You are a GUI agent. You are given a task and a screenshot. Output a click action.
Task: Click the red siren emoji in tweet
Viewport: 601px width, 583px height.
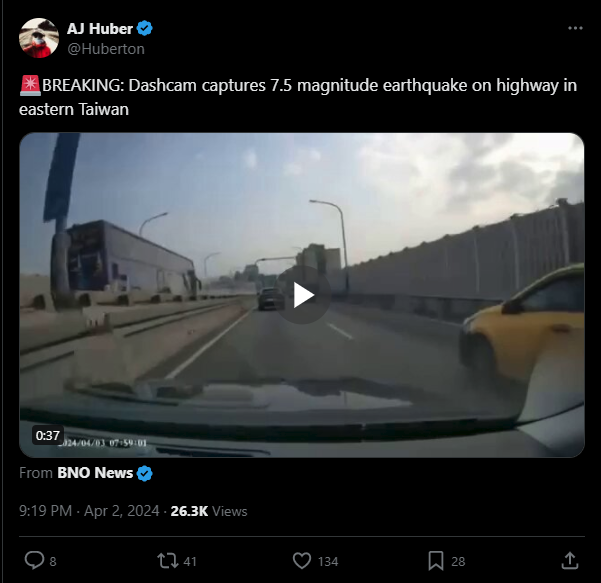coord(30,85)
